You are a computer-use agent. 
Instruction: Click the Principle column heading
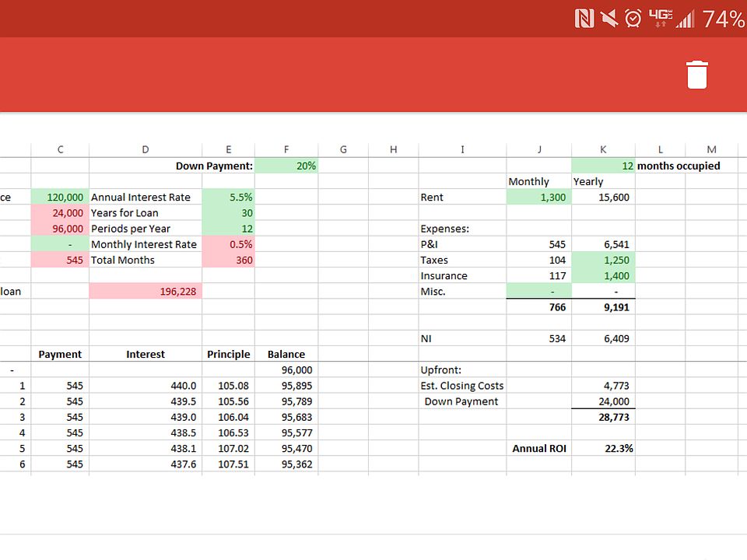[229, 355]
